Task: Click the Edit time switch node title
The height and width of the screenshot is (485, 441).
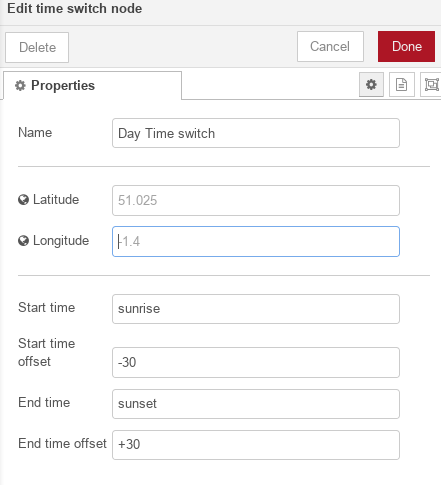Action: pyautogui.click(x=75, y=8)
